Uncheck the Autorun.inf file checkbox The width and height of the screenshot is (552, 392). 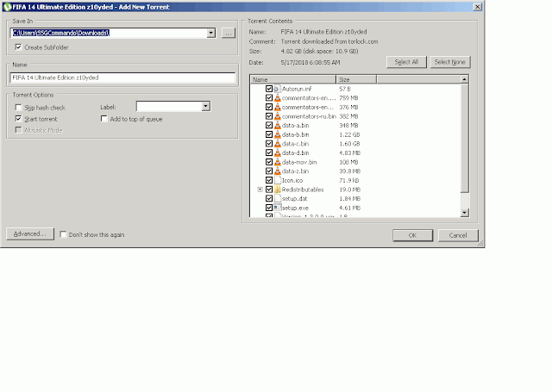[269, 89]
